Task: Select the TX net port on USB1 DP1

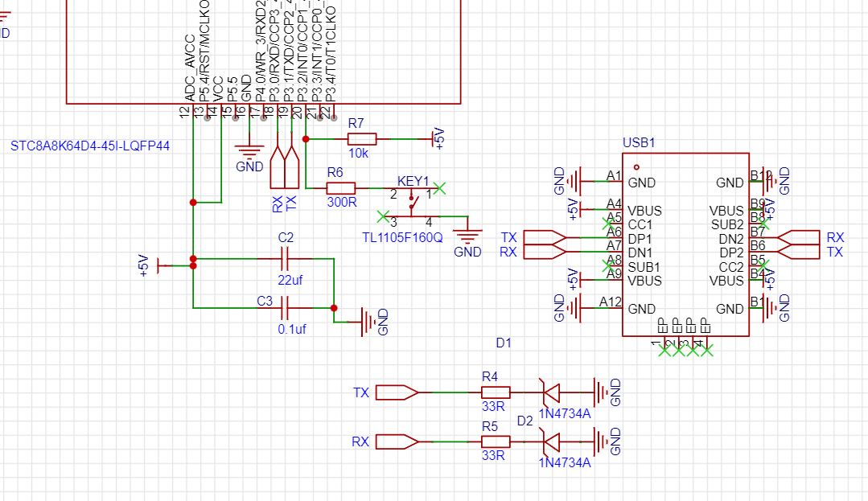Action: pyautogui.click(x=545, y=237)
